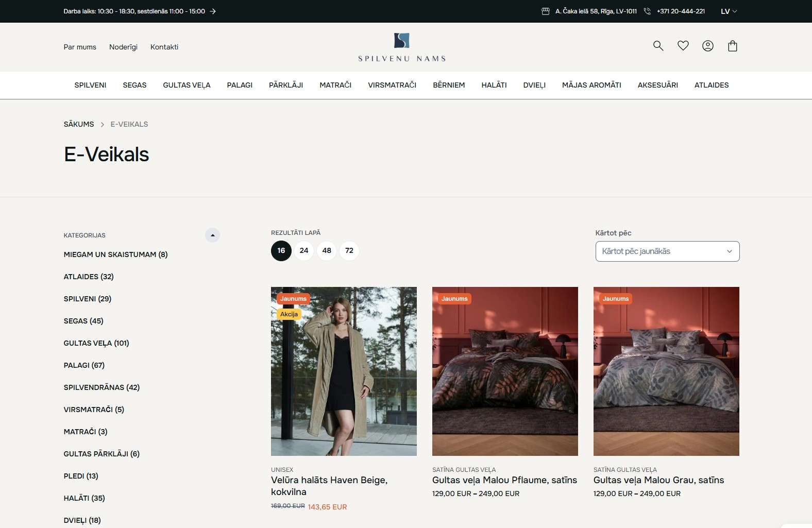The width and height of the screenshot is (812, 528).
Task: Open the Velūra halāts Haven Beige image
Action: pyautogui.click(x=344, y=371)
